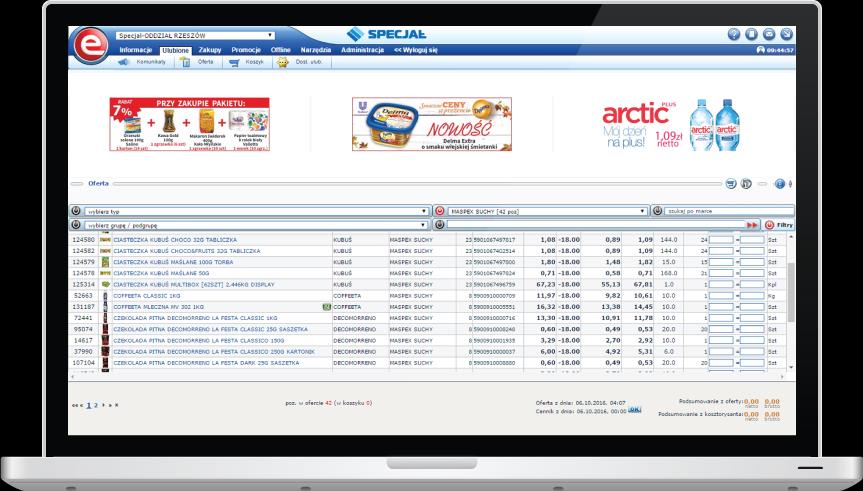The width and height of the screenshot is (863, 491).
Task: Click the basket icon on Oferta bar
Action: click(731, 184)
